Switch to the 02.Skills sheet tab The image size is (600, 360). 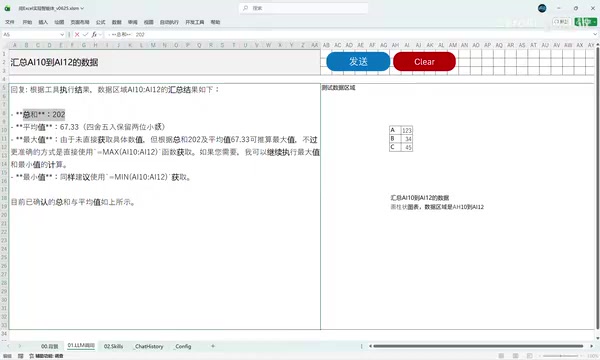113,346
